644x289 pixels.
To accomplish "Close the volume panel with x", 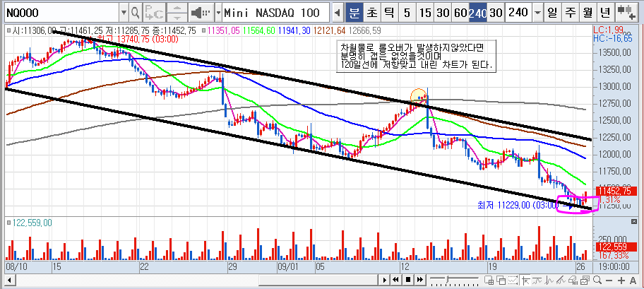I will tap(633, 222).
